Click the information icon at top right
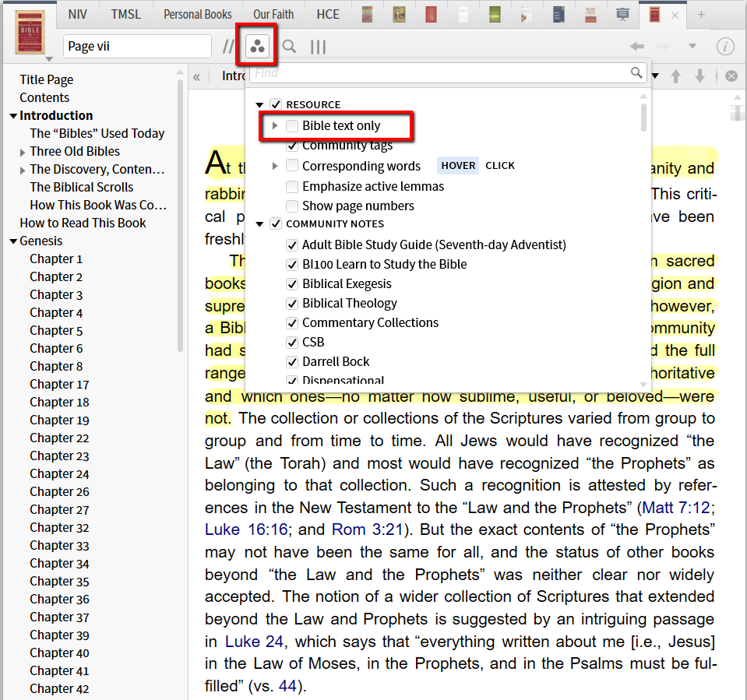The width and height of the screenshot is (747, 700). (x=725, y=47)
